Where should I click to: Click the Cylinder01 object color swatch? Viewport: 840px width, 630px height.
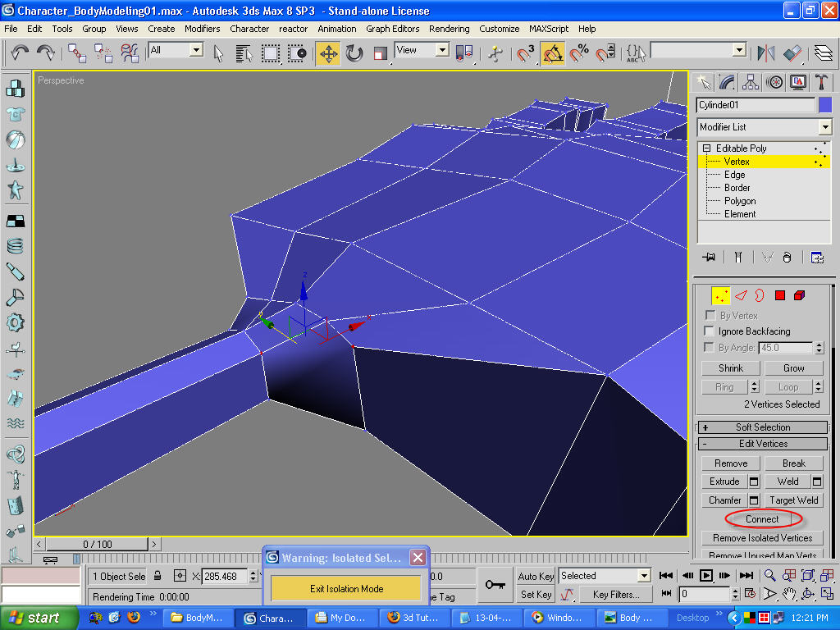pos(825,104)
